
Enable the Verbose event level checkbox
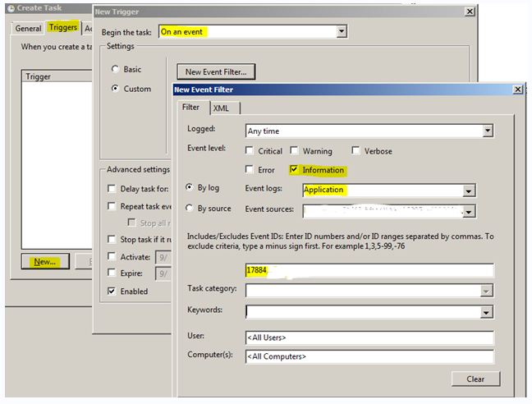pos(355,151)
